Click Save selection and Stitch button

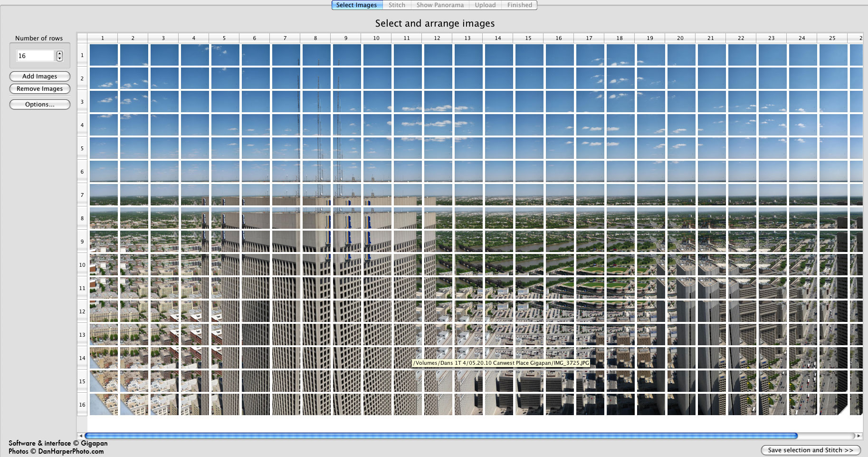click(811, 450)
